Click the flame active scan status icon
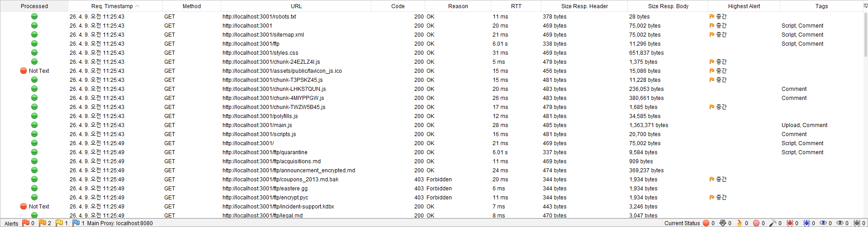 click(740, 223)
